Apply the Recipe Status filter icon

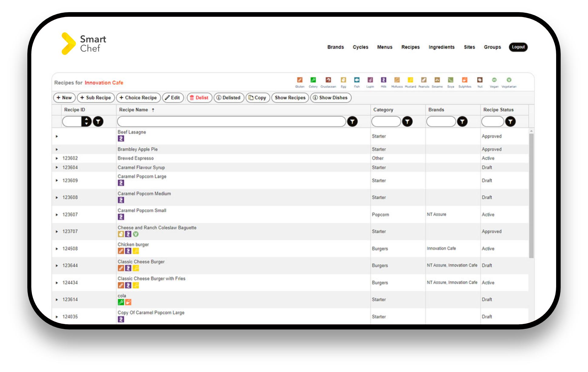(510, 122)
